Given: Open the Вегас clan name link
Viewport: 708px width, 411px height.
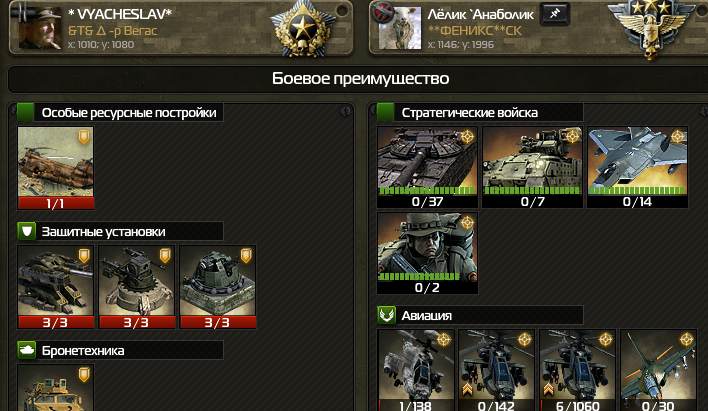Looking at the screenshot, I should (112, 31).
